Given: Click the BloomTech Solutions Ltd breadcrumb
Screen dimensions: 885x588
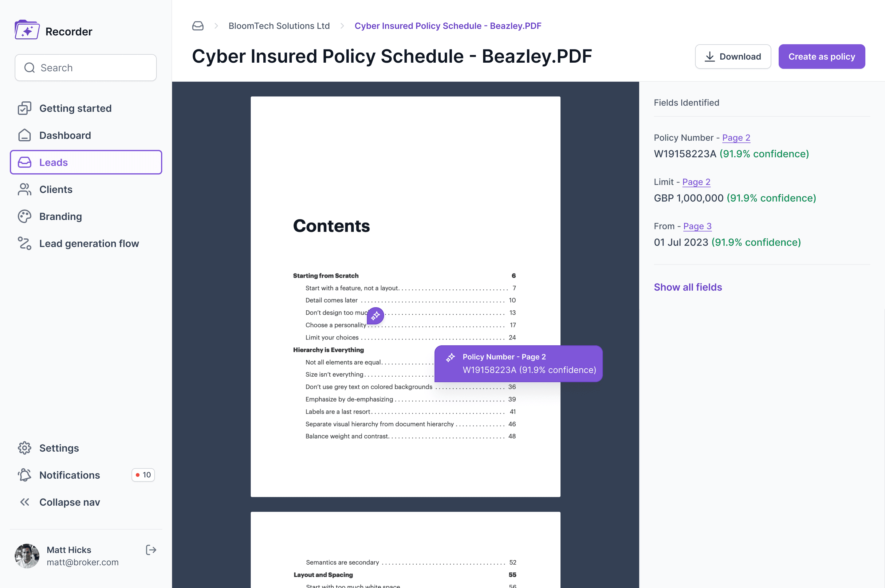Looking at the screenshot, I should [279, 26].
